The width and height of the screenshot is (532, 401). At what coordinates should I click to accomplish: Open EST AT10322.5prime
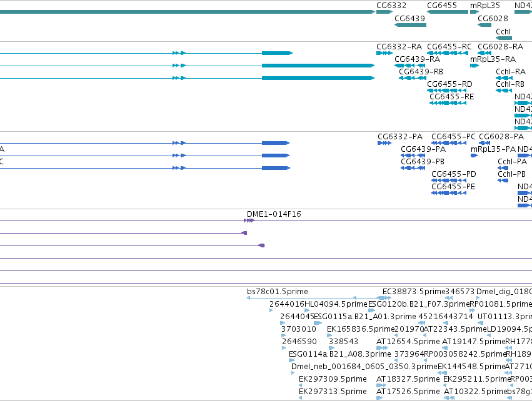click(475, 392)
